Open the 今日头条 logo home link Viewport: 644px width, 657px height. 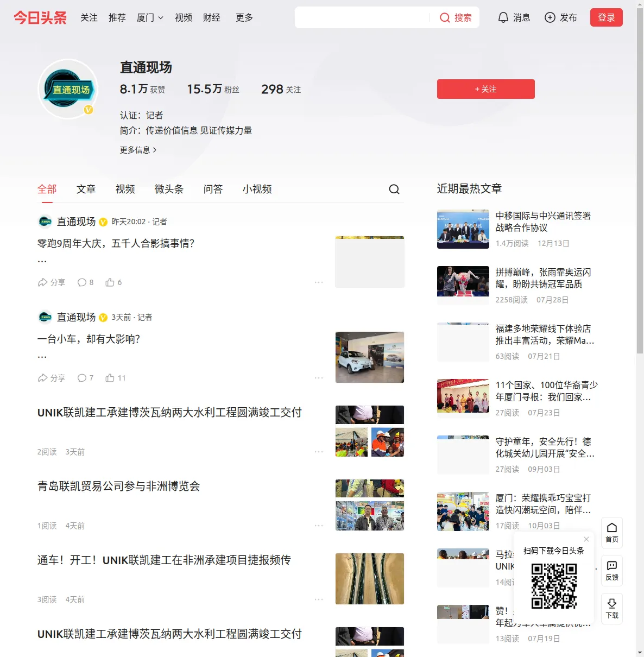click(x=40, y=17)
